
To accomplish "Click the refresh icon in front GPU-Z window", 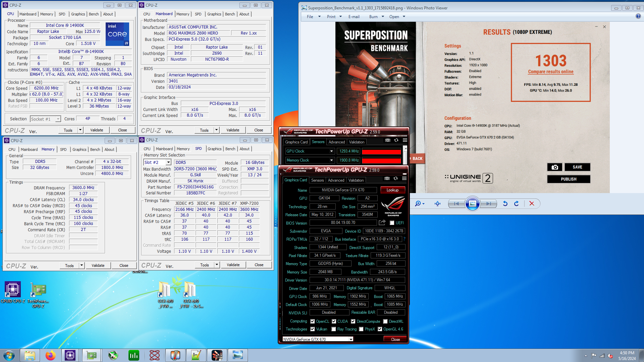I will coord(396,178).
